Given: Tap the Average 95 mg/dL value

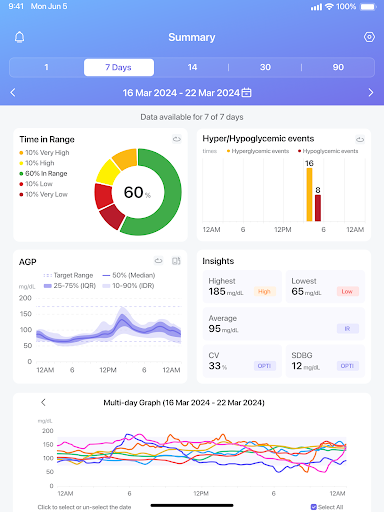Looking at the screenshot, I should [x=223, y=329].
